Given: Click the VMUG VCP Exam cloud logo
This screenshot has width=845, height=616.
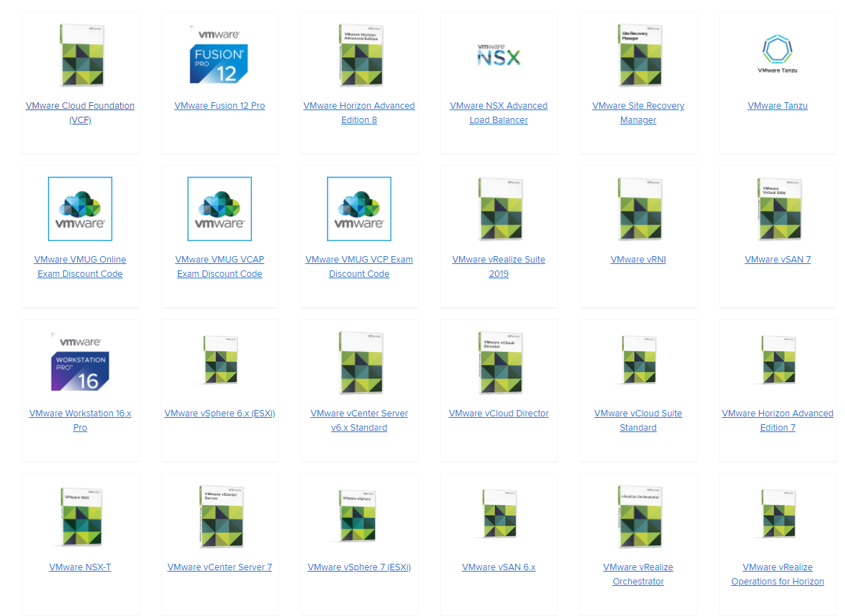Looking at the screenshot, I should point(359,209).
